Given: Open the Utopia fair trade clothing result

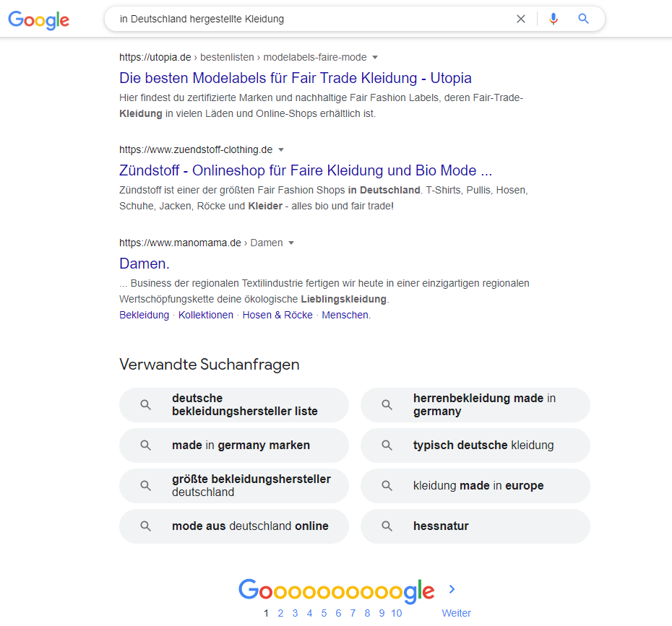Looking at the screenshot, I should click(x=296, y=77).
